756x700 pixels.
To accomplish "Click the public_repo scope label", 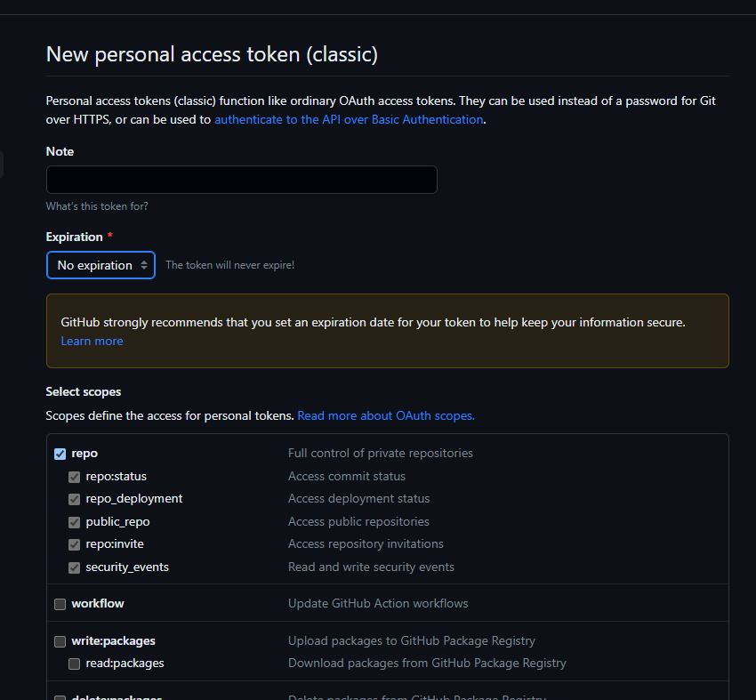I will [117, 522].
